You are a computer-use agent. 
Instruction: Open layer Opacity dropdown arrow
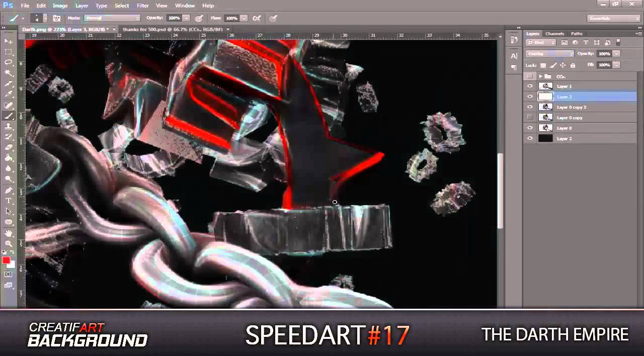(x=616, y=54)
